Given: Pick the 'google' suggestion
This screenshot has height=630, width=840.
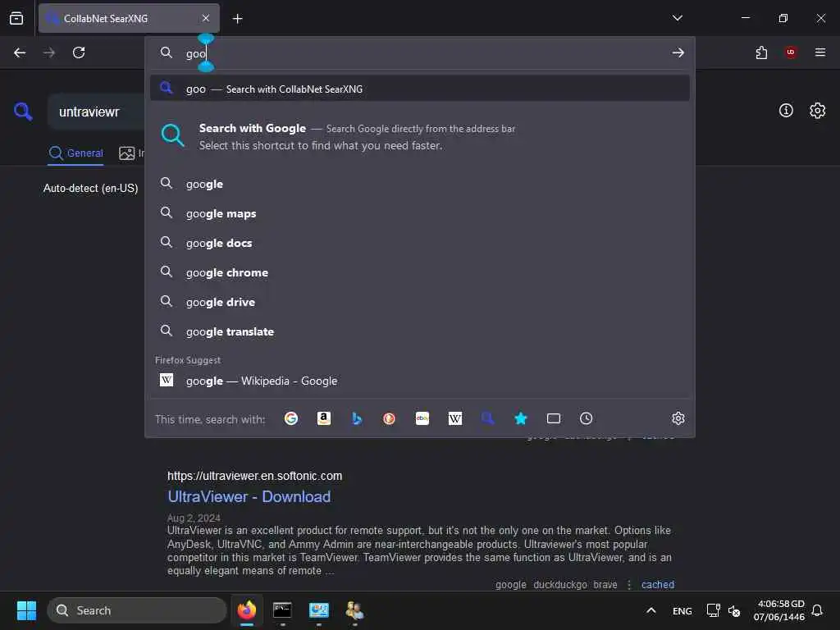Looking at the screenshot, I should [420, 184].
